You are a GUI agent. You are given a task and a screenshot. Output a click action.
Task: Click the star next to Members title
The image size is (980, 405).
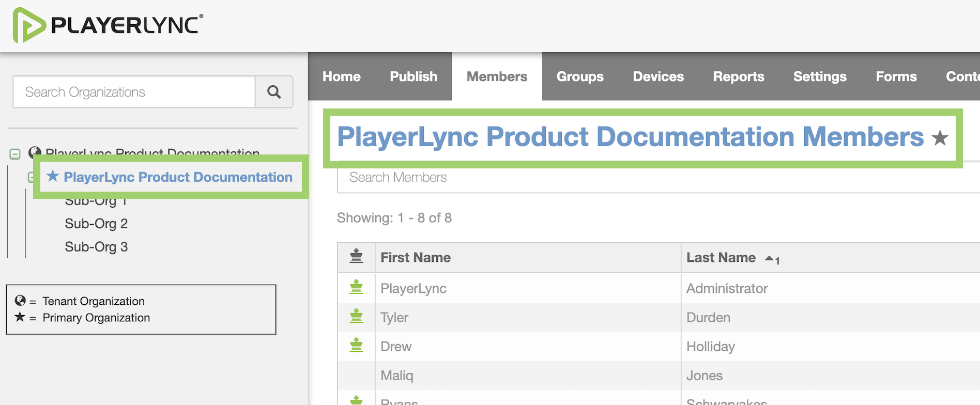[x=939, y=138]
